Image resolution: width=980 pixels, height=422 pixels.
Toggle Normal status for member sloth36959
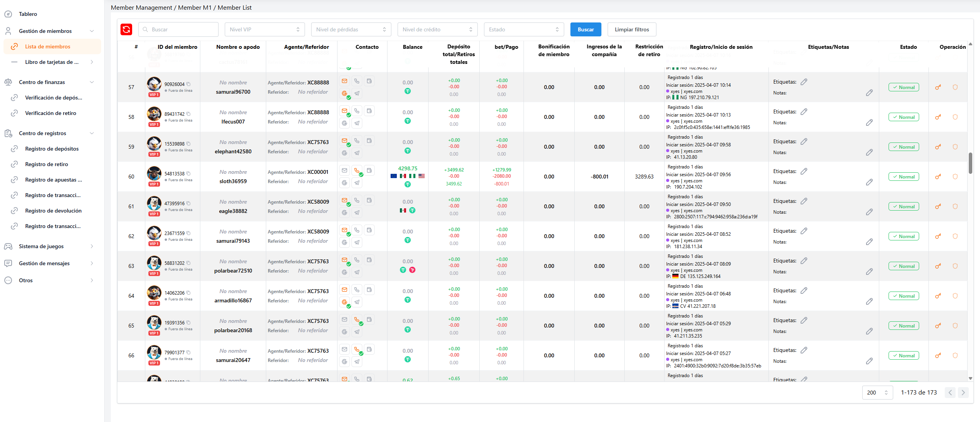coord(903,177)
